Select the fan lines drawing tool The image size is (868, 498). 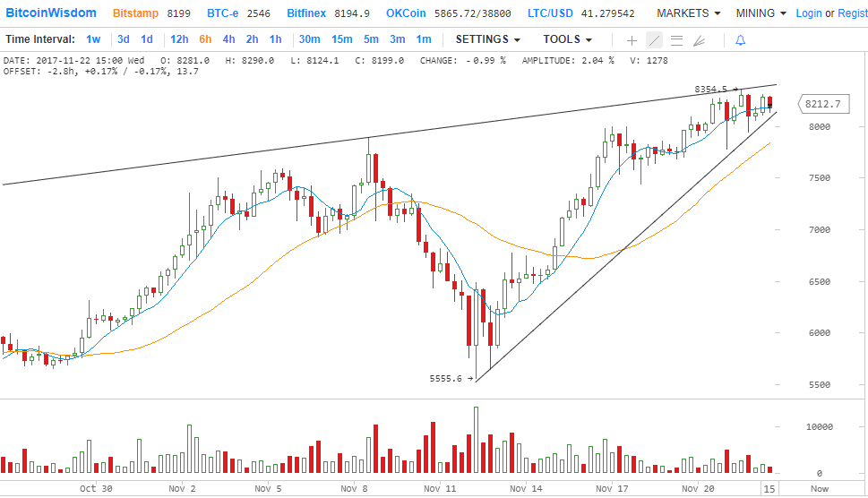pos(700,40)
